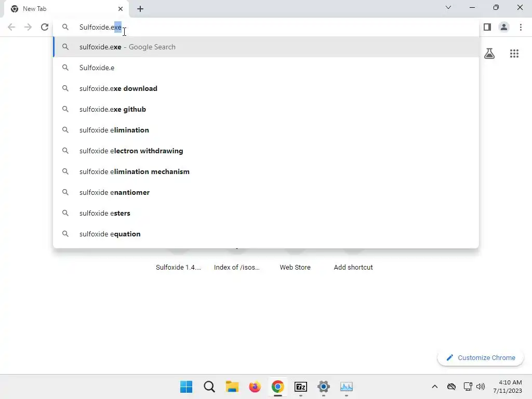Open the Windows Start menu
This screenshot has height=399, width=532.
[x=187, y=387]
